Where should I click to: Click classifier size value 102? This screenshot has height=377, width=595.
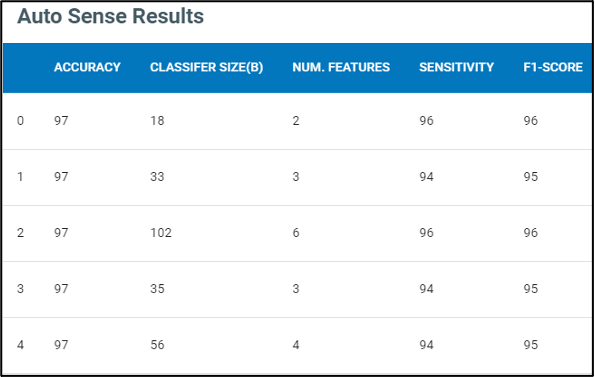tap(161, 232)
